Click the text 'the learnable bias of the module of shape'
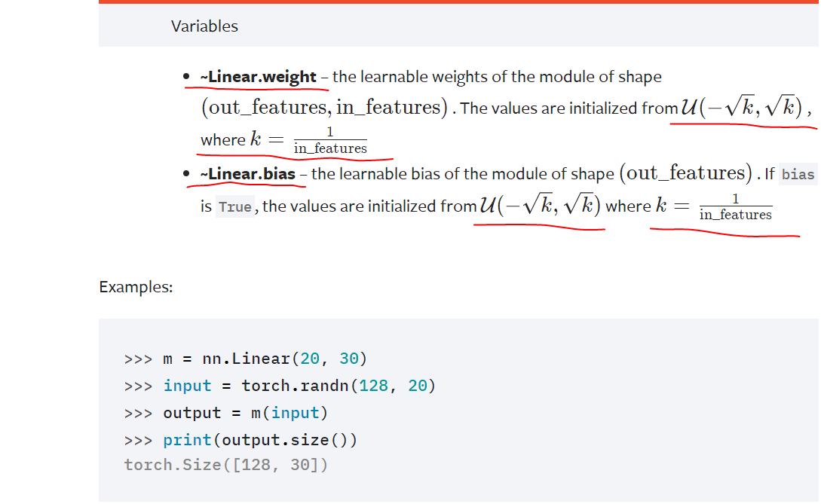This screenshot has height=504, width=821. point(463,174)
